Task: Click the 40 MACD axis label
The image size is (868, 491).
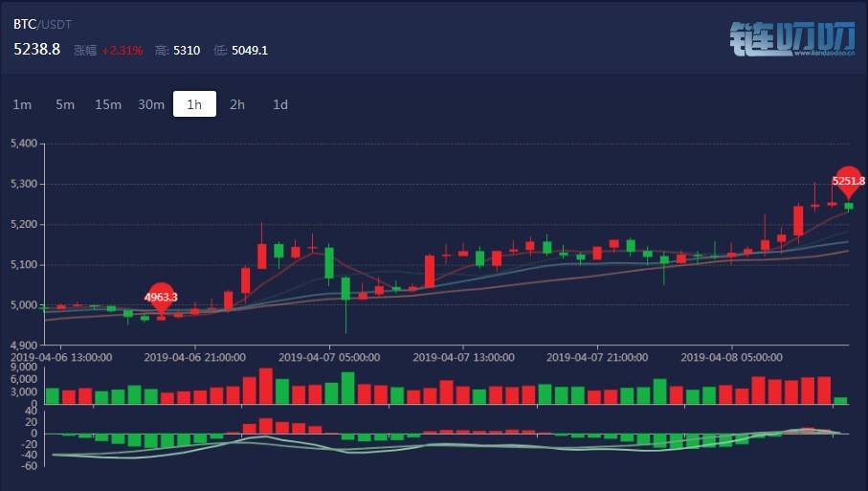Action: (31, 412)
